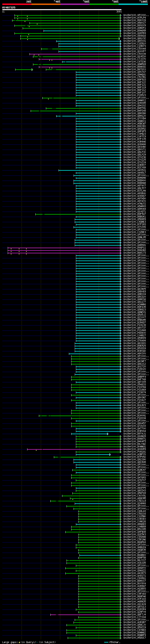Select UniRef100_C5X044 entry
The width and height of the screenshot is (150, 644).
pyautogui.click(x=135, y=49)
